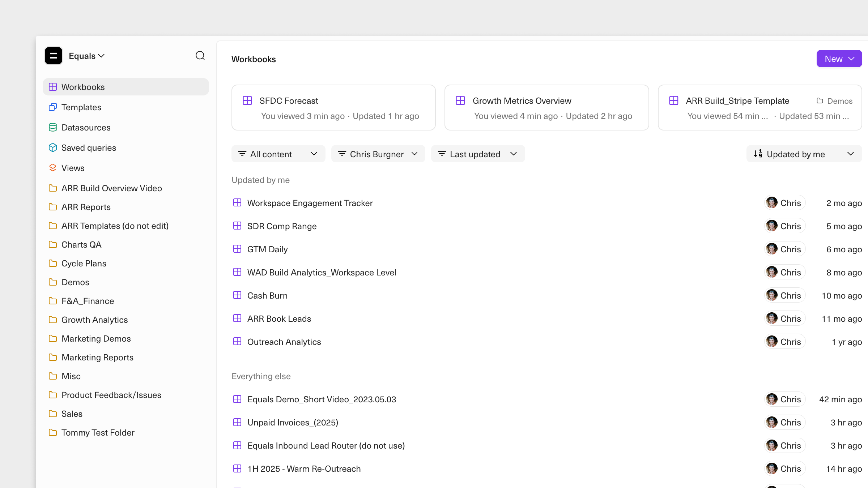868x488 pixels.
Task: Click the Saved queries cube icon
Action: pos(53,147)
